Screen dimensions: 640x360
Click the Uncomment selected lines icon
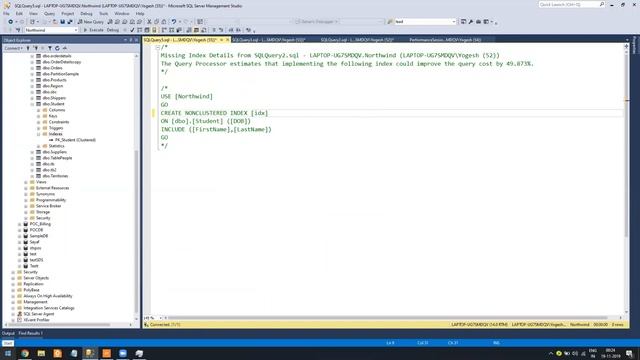tap(221, 30)
